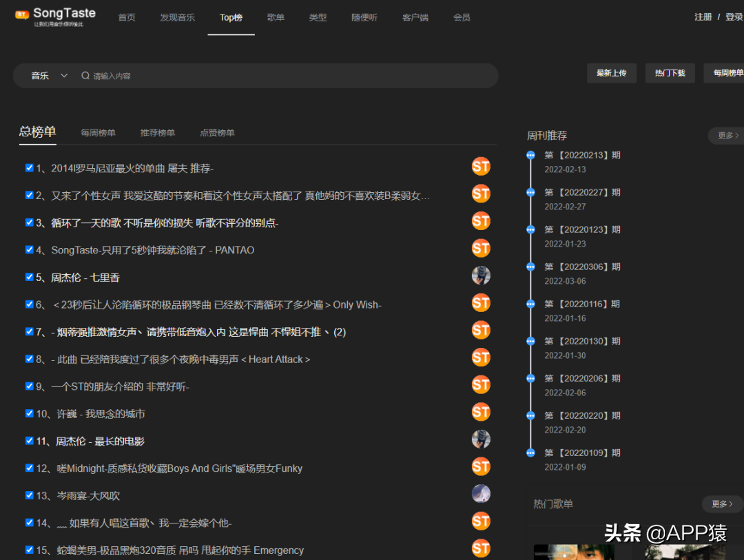Click ST avatar beside Heart Attack song
The width and height of the screenshot is (744, 560).
[x=481, y=357]
